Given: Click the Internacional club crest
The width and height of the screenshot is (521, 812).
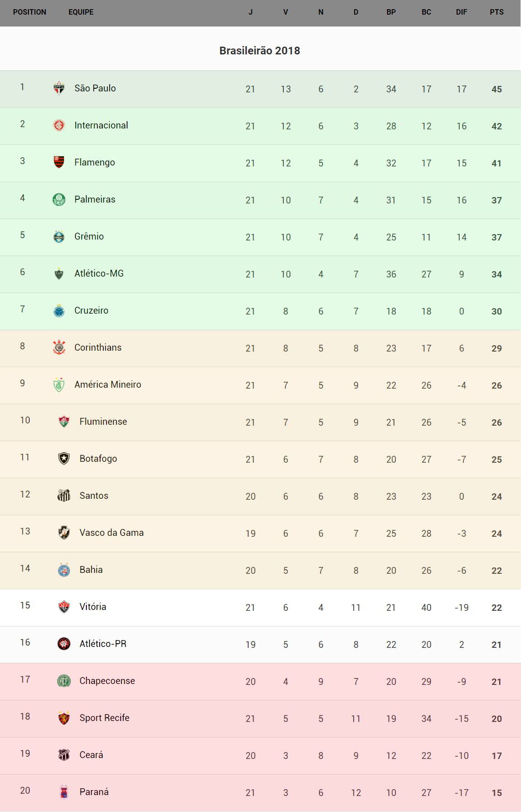Looking at the screenshot, I should point(59,125).
